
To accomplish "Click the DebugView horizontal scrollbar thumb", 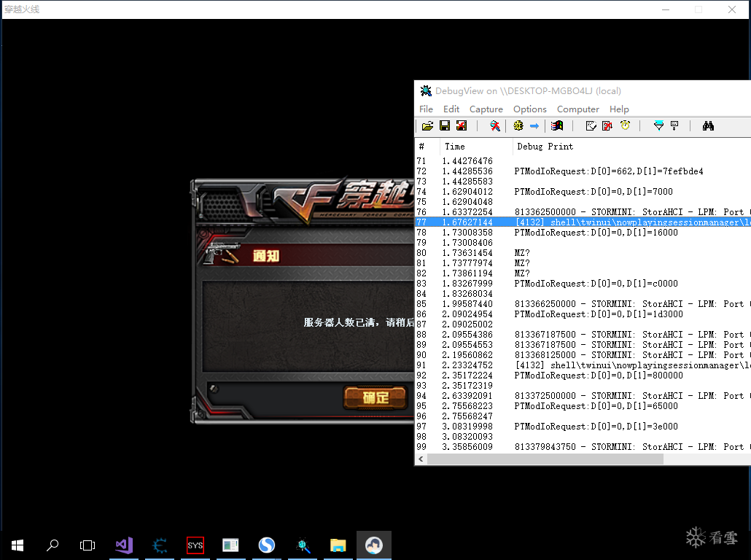I will pos(545,459).
